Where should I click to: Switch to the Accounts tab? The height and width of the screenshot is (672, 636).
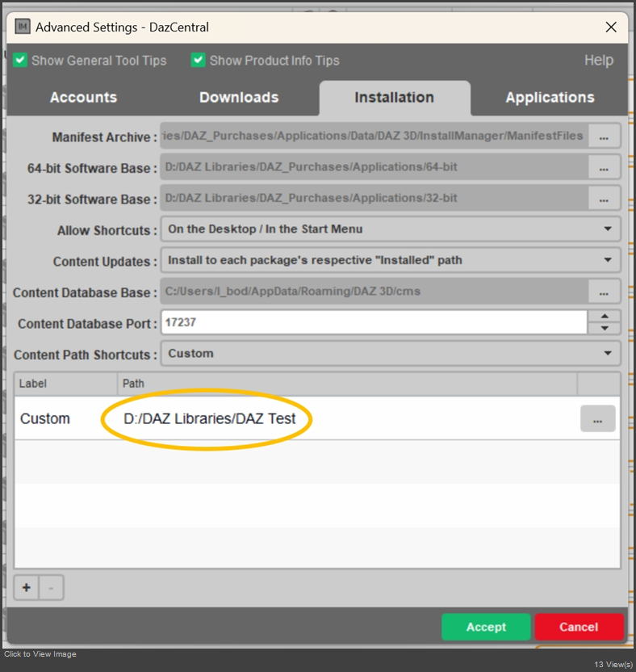(83, 97)
